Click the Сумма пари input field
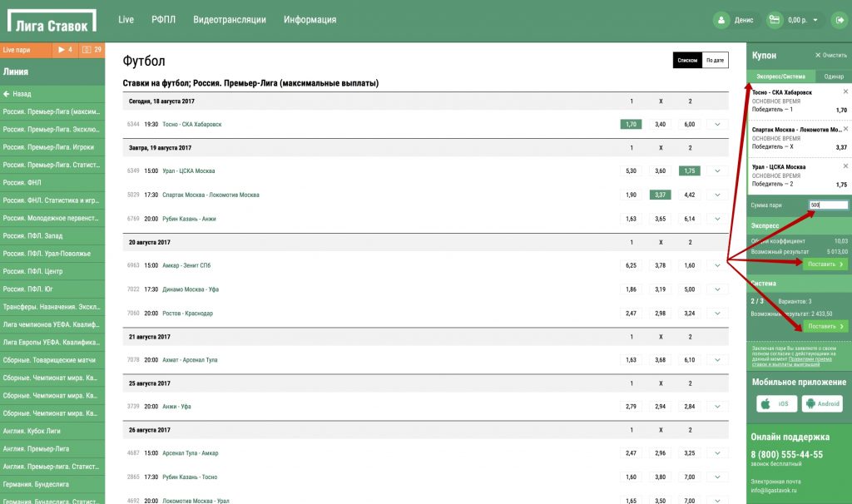 point(828,205)
